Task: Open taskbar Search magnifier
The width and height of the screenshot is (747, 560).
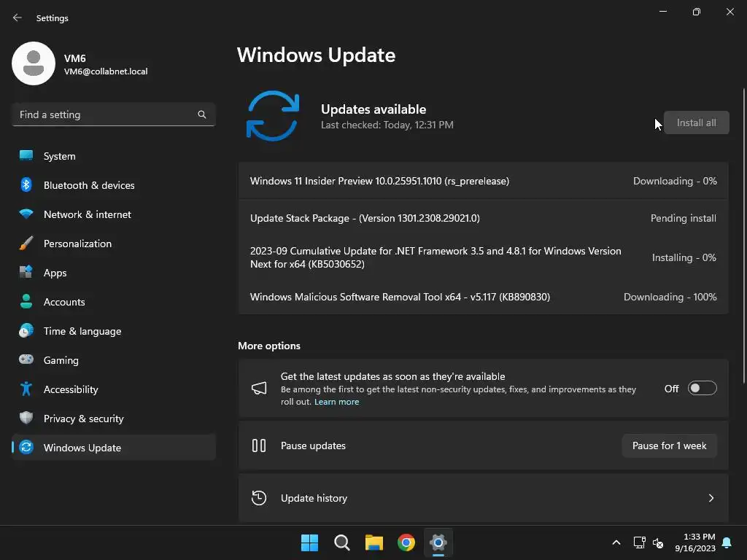Action: tap(341, 542)
